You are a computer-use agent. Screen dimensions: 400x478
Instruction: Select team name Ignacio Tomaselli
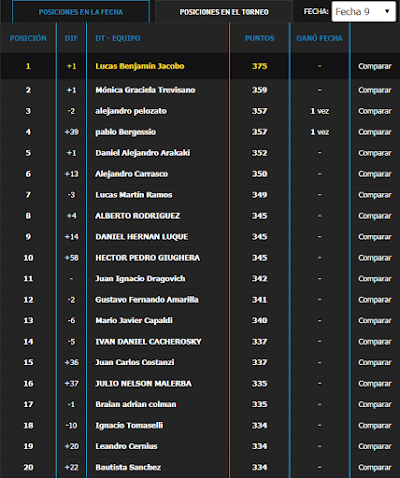[129, 426]
